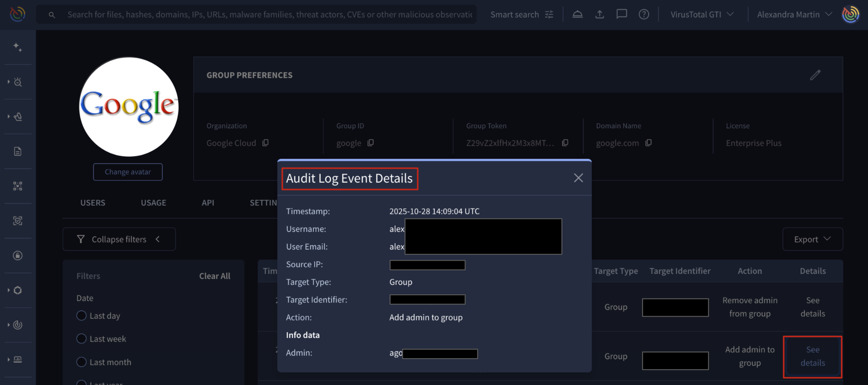The width and height of the screenshot is (868, 385).
Task: Open the VirusTotal GTI dropdown
Action: [702, 15]
